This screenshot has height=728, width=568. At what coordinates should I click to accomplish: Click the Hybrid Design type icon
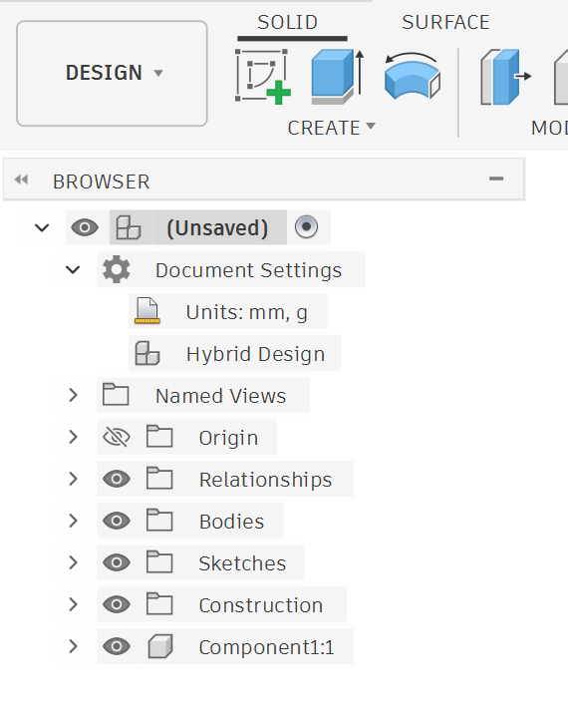147,353
